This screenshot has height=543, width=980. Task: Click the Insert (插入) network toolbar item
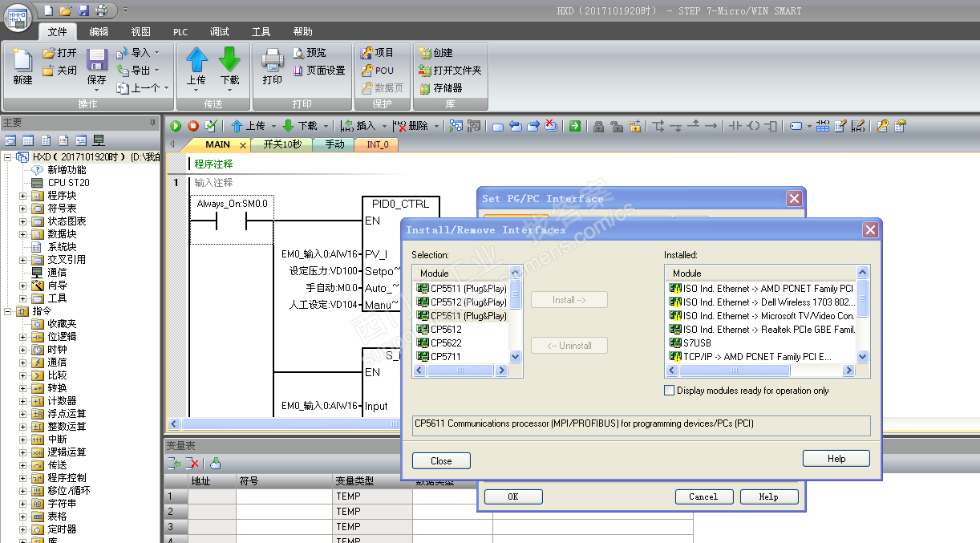coord(358,126)
